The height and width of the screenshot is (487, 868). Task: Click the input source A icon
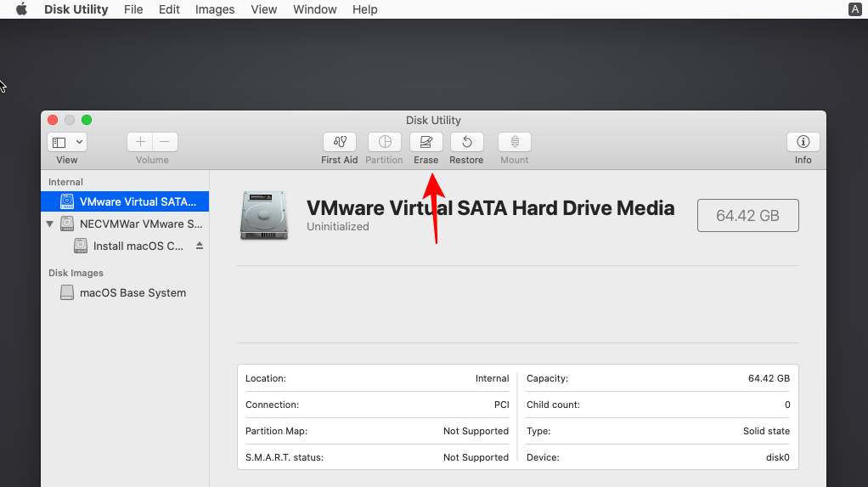coord(854,9)
